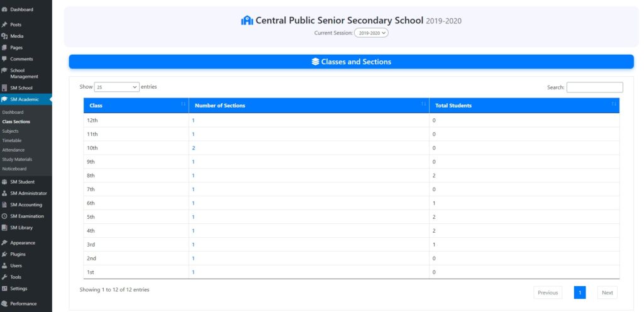This screenshot has width=644, height=312.
Task: Click the Appearance brush icon
Action: (x=4, y=243)
